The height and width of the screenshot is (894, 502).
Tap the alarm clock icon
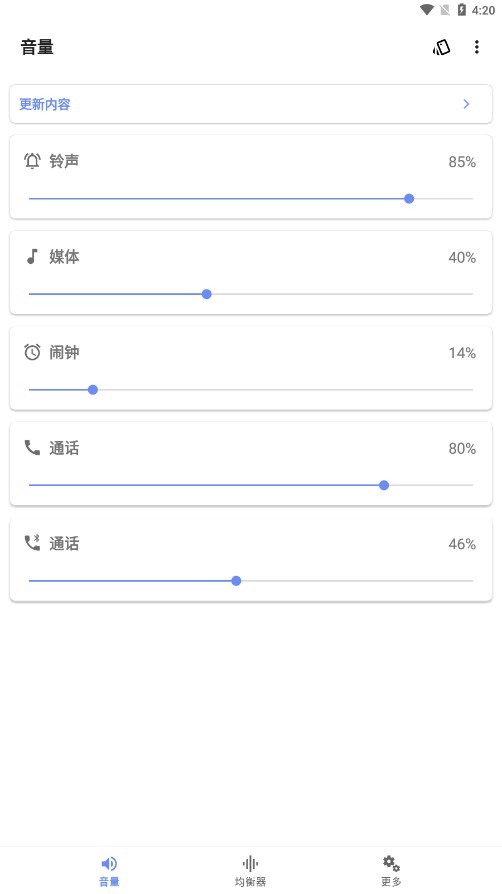point(33,352)
